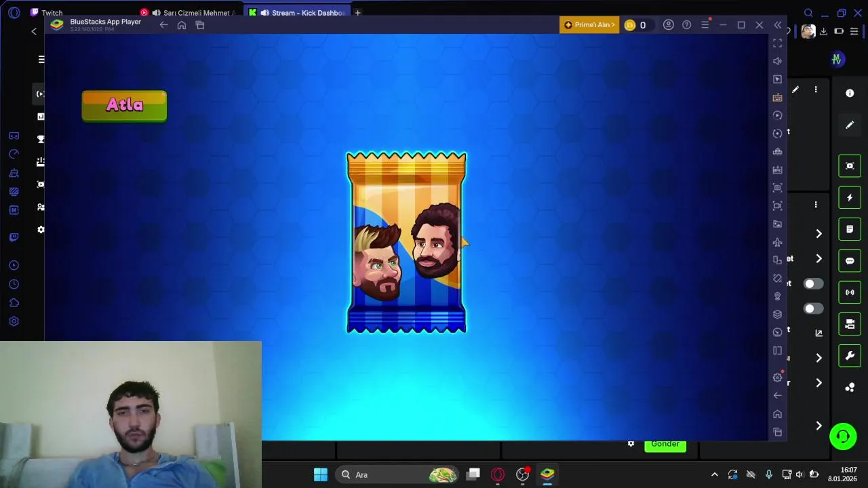
Task: Open the keyboard game controls icon
Action: [778, 98]
